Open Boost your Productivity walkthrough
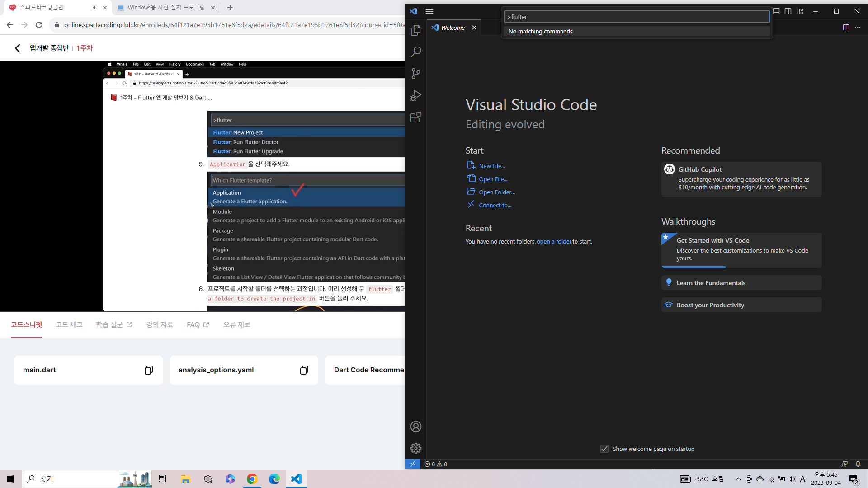Screen dimensions: 868x488 pos(741,305)
